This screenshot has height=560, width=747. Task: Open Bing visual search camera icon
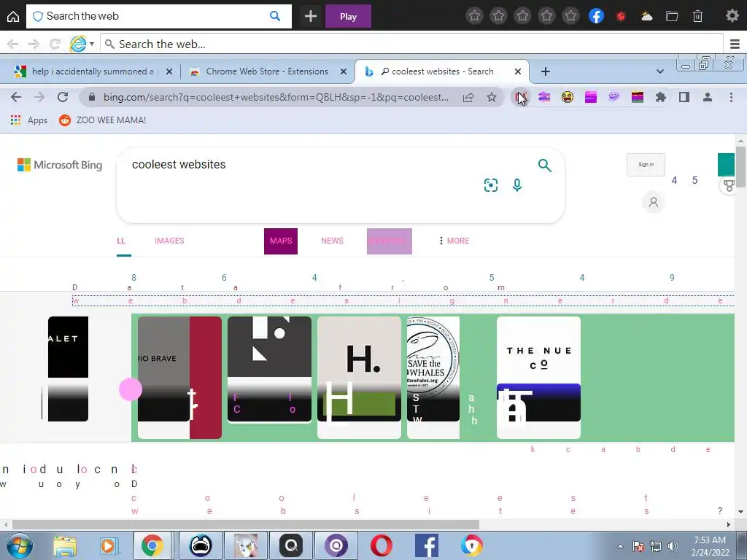click(x=491, y=184)
